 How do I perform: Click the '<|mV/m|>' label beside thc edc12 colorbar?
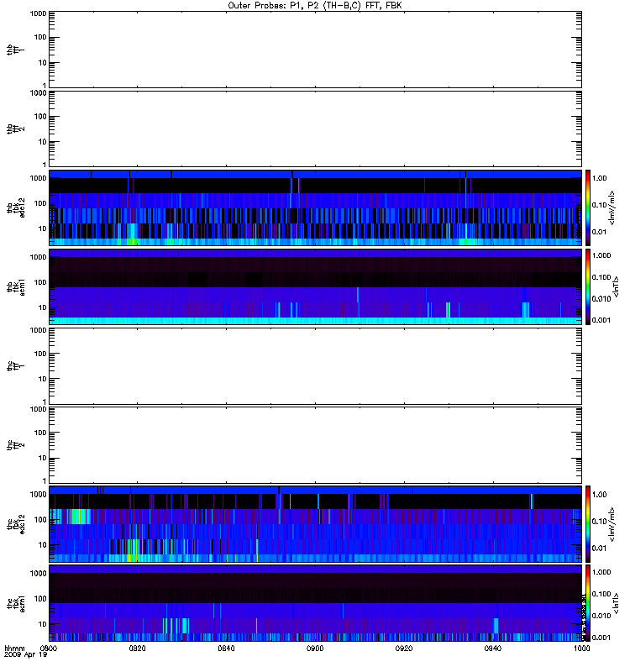612,523
